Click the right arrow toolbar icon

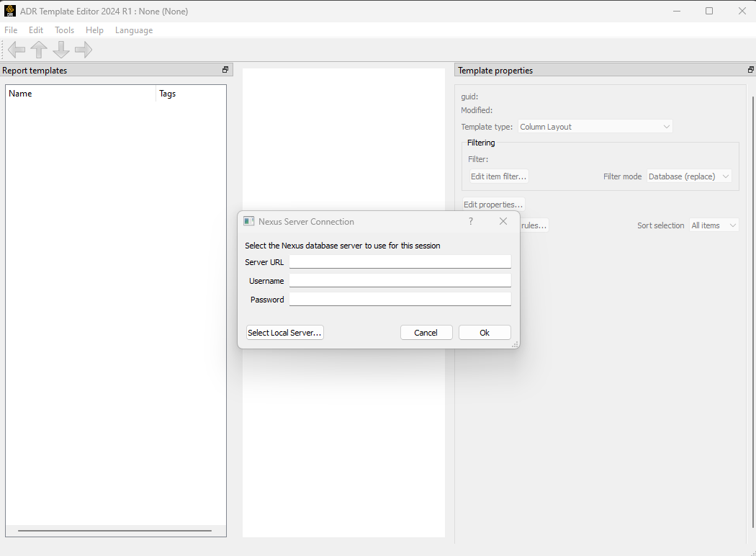click(84, 50)
